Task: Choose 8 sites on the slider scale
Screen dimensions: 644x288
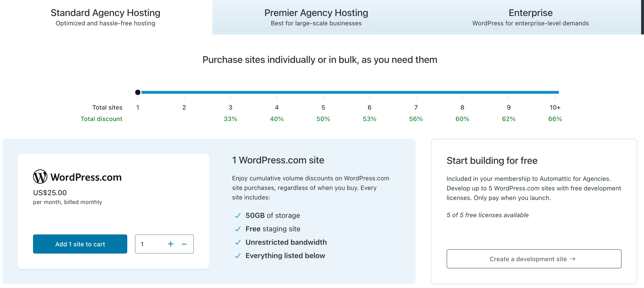Action: [462, 107]
